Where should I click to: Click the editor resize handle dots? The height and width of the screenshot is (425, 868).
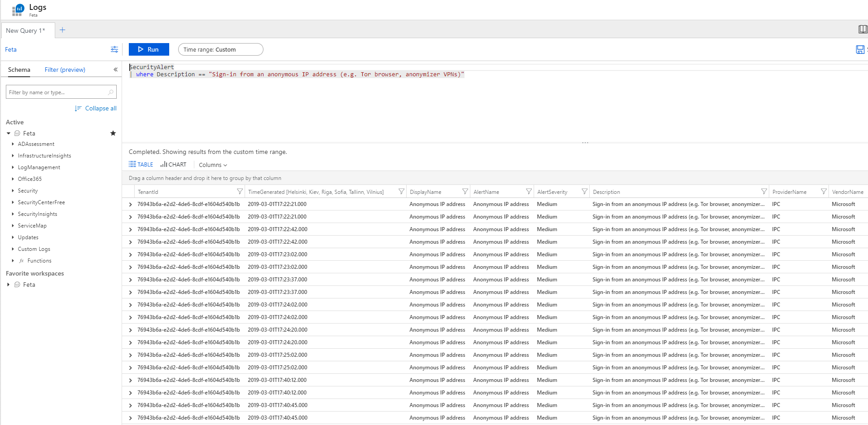coord(585,143)
